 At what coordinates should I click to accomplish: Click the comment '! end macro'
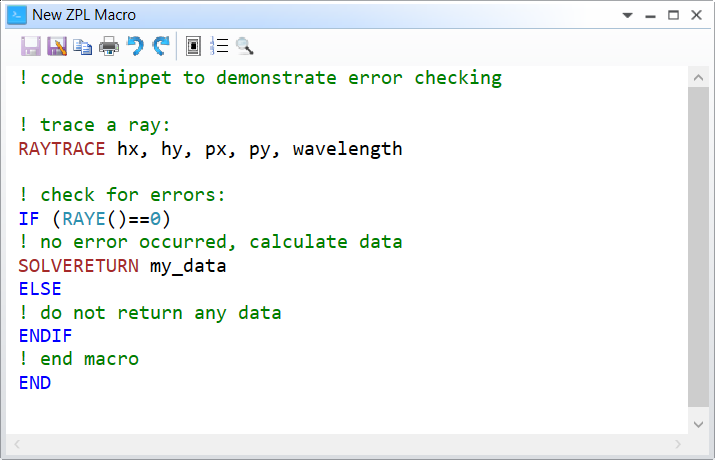(x=79, y=359)
